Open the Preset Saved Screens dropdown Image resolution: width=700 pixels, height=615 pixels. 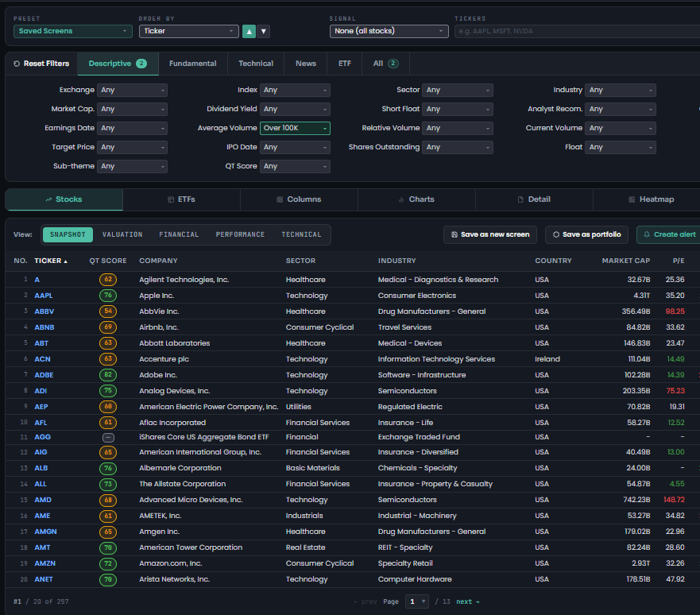tap(73, 31)
